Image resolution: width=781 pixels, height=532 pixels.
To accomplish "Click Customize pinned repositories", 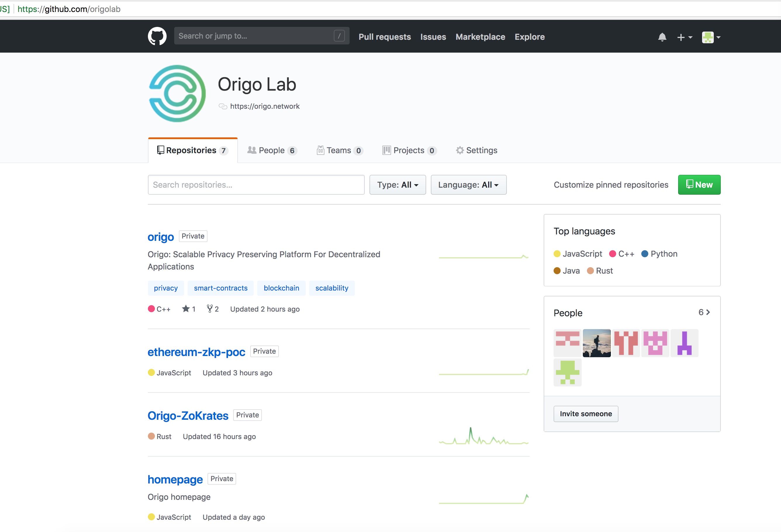I will (611, 184).
